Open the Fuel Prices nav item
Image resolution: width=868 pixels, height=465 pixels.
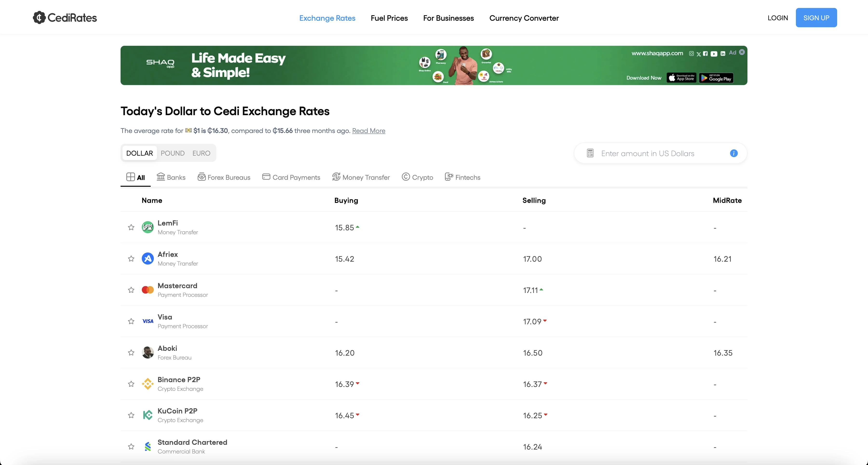[x=389, y=18]
